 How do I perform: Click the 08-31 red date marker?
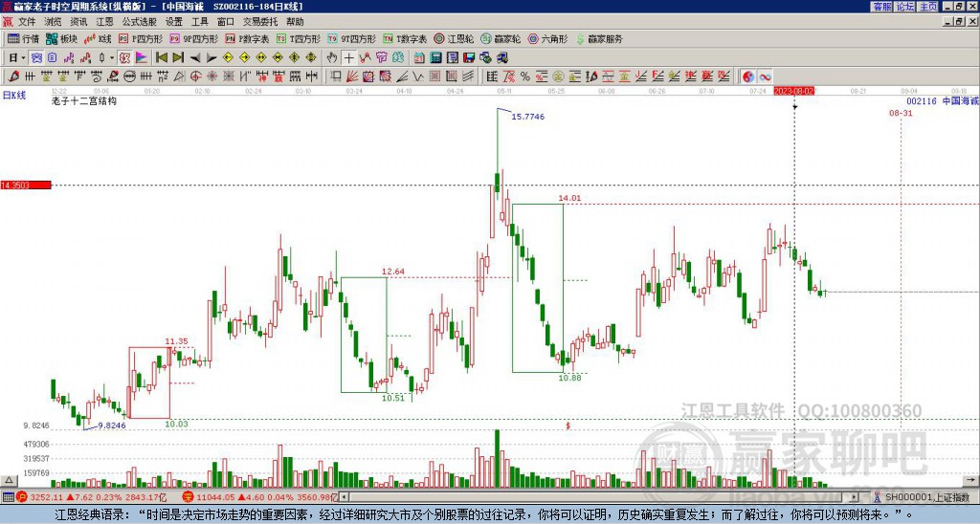pos(901,113)
